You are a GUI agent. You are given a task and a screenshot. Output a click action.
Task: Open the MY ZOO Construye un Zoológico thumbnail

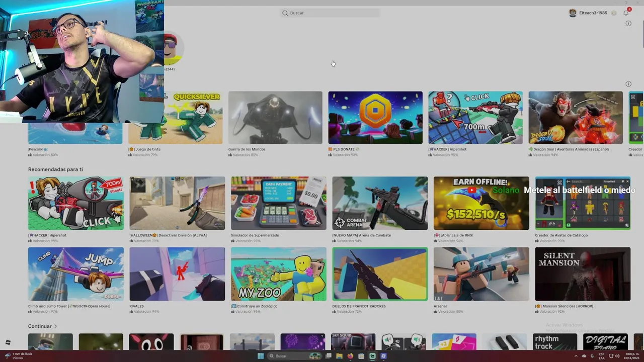[279, 274]
